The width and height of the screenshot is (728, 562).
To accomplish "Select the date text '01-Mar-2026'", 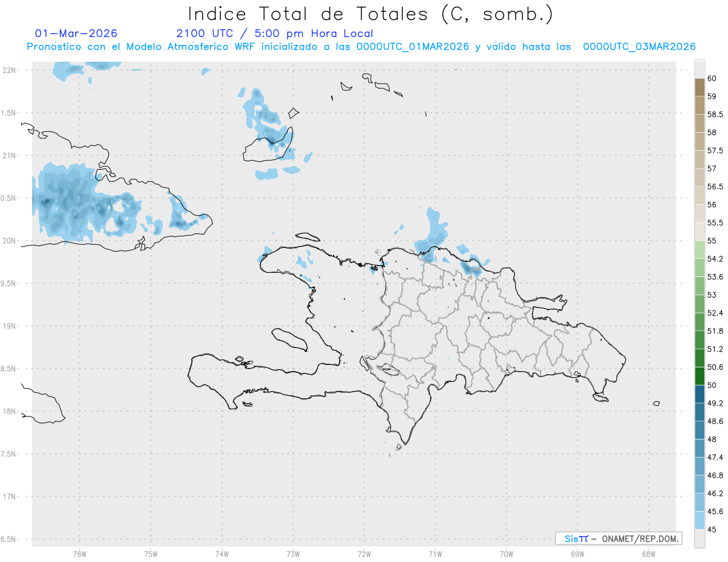I will coord(76,33).
